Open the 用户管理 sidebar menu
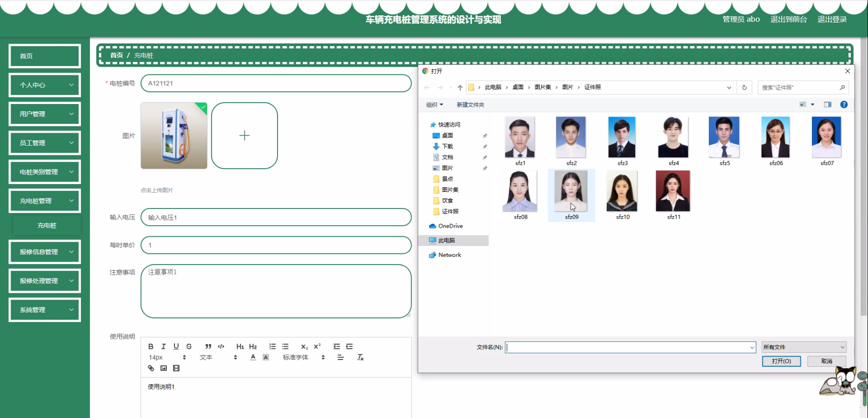This screenshot has height=418, width=868. [45, 114]
